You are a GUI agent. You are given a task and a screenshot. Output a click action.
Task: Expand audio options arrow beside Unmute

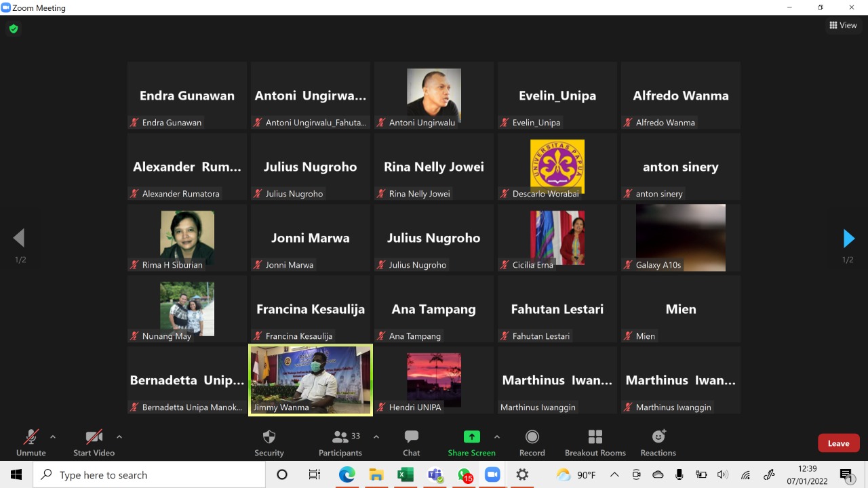pos(53,437)
